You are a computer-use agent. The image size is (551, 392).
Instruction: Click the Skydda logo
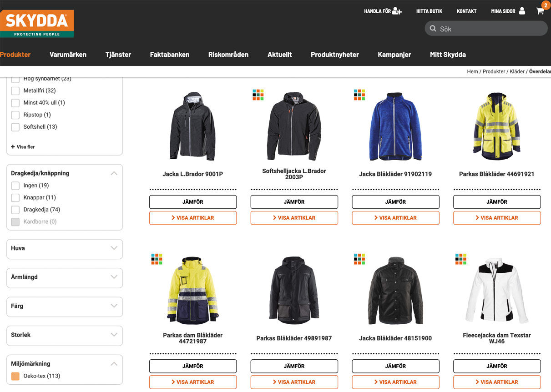[37, 24]
